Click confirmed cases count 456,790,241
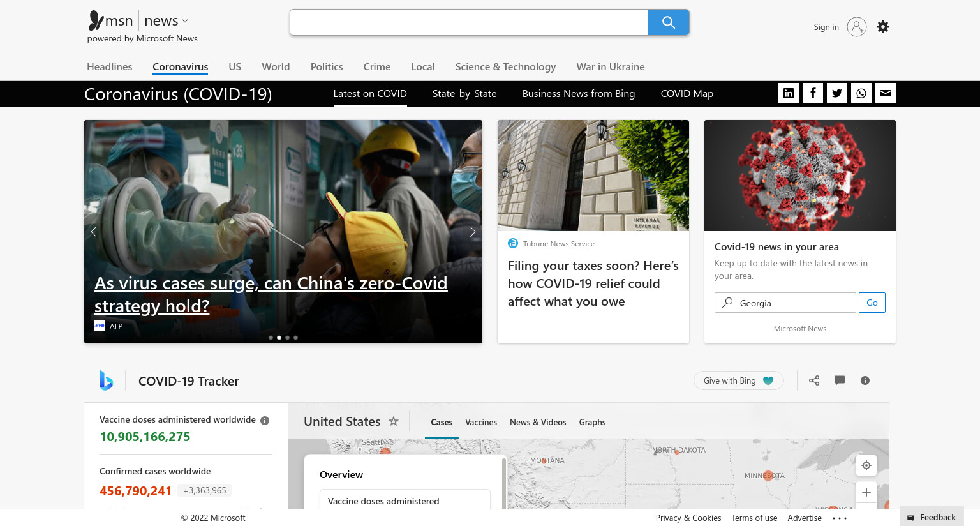Viewport: 980px width, 526px height. pyautogui.click(x=135, y=491)
